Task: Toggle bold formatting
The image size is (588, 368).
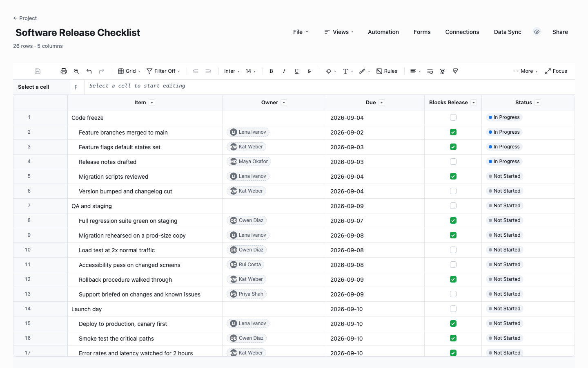Action: pos(271,71)
